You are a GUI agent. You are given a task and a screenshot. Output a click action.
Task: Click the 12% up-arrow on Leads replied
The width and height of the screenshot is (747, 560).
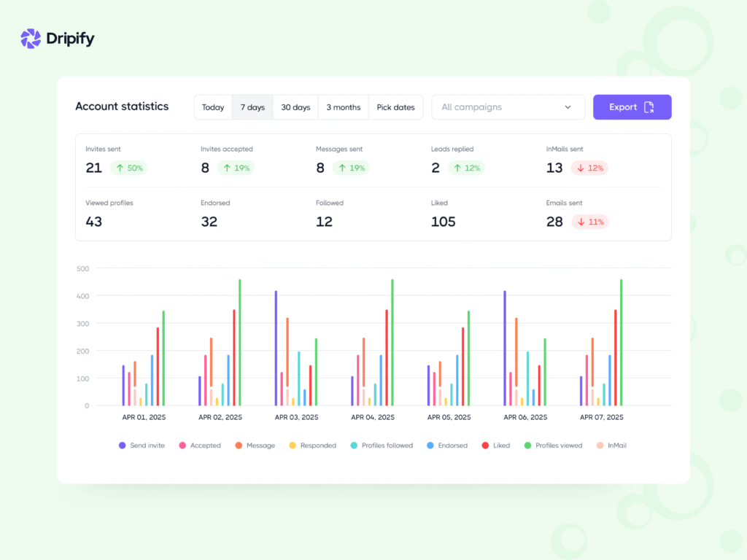tap(465, 168)
